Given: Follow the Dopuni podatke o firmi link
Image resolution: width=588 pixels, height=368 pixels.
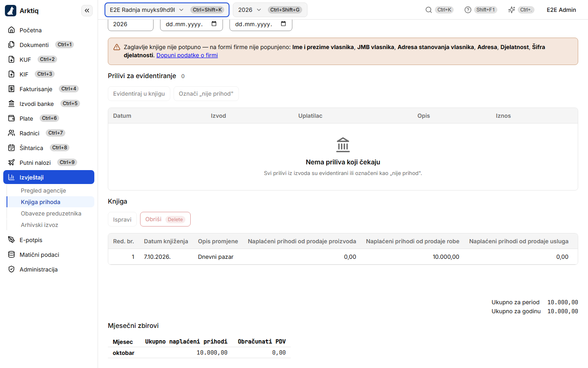Looking at the screenshot, I should [187, 55].
